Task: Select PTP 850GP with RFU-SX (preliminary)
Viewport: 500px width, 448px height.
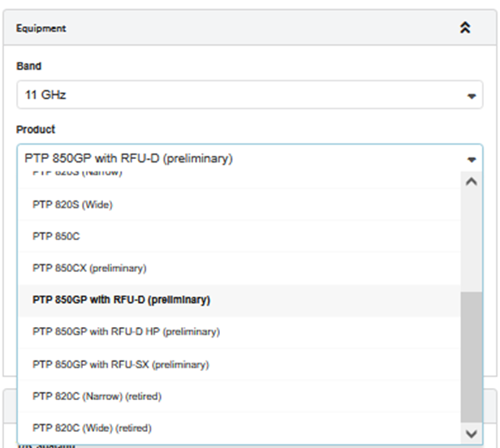Action: point(120,364)
